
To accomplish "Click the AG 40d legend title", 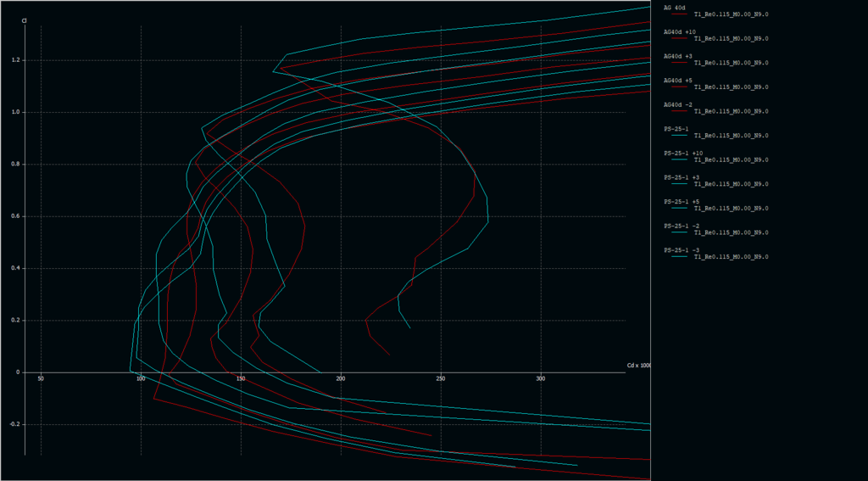I will [x=674, y=8].
